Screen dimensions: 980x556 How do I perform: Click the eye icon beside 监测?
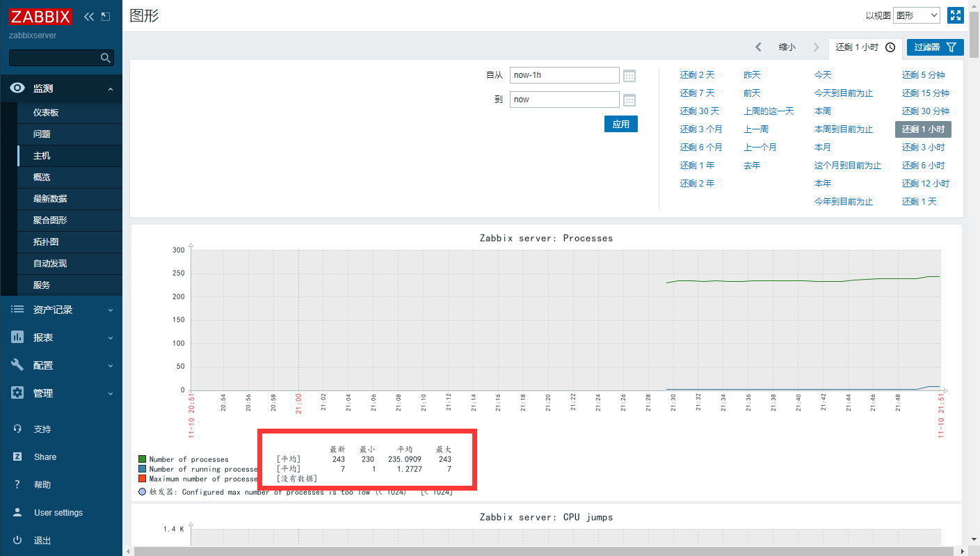click(17, 88)
